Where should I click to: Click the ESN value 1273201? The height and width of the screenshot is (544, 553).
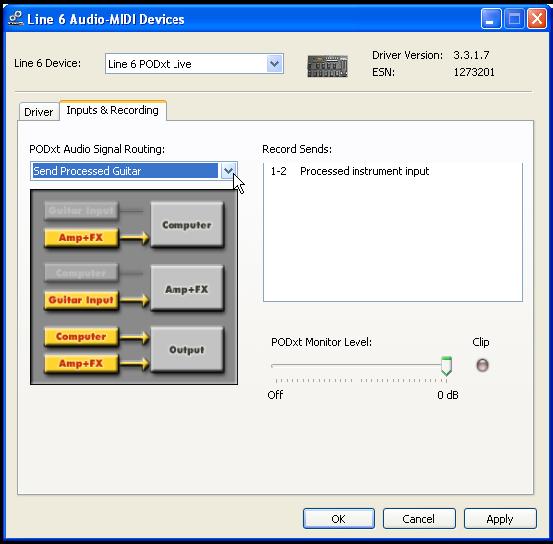point(474,72)
